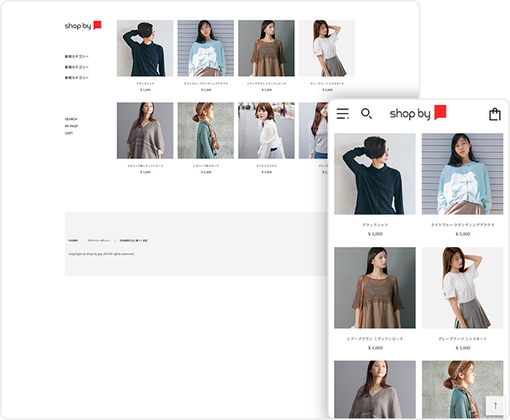Screen dimensions: 510x420
Task: Open desktop gray long-sleeve top photo
Action: pyautogui.click(x=313, y=130)
